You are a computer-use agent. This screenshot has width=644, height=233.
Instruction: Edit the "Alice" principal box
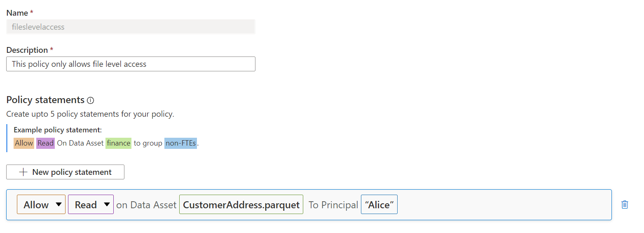[x=379, y=205]
